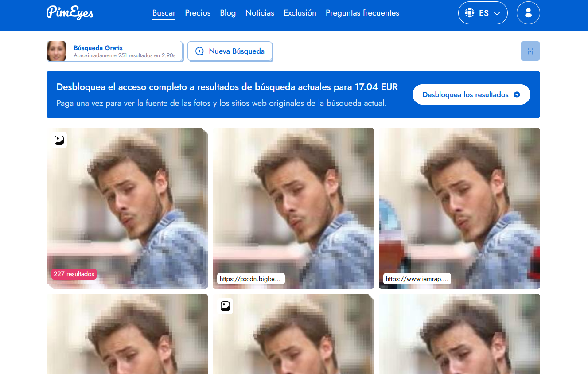
Task: Click the image-stack icon on the first result
Action: click(59, 140)
